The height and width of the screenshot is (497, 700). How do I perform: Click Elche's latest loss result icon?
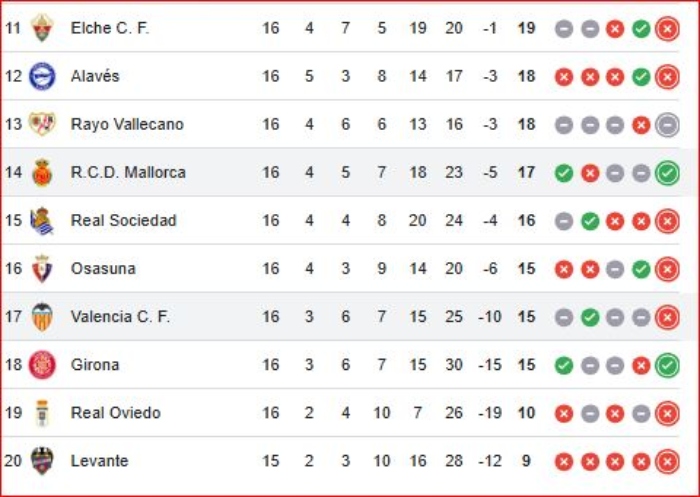coord(667,29)
